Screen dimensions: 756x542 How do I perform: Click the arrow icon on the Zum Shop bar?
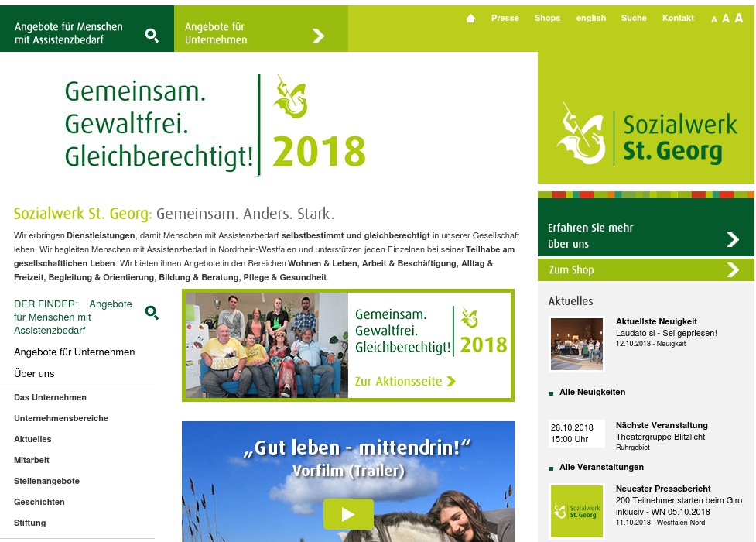tap(733, 269)
